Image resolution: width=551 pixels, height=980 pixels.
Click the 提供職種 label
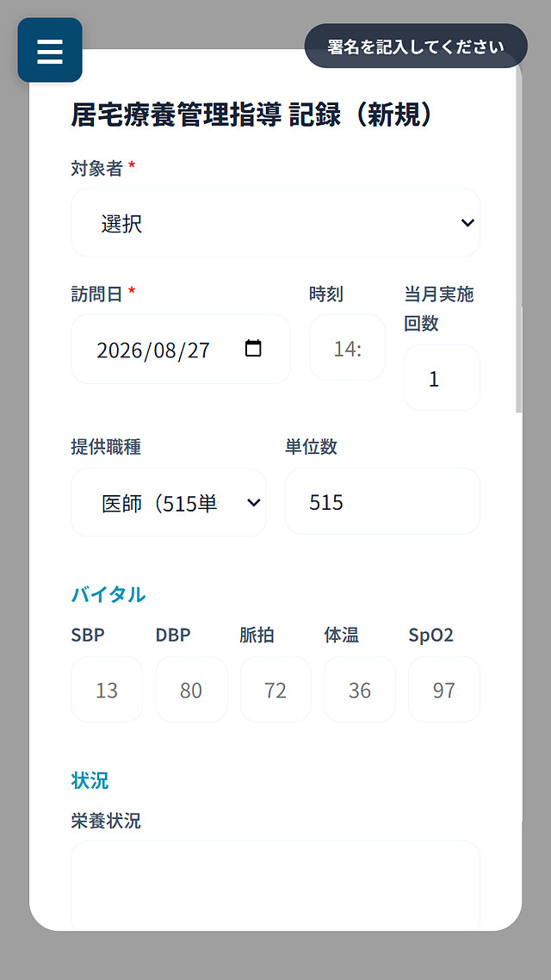coord(106,447)
